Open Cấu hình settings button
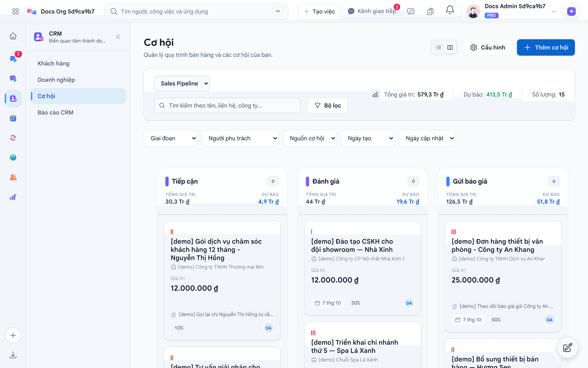Viewport: 588px width, 368px height. pyautogui.click(x=487, y=47)
